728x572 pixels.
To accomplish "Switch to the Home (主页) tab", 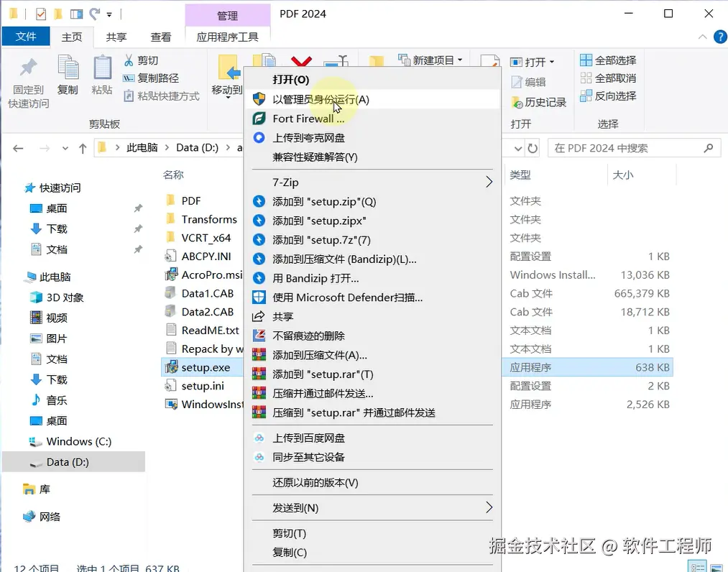I will 71,37.
